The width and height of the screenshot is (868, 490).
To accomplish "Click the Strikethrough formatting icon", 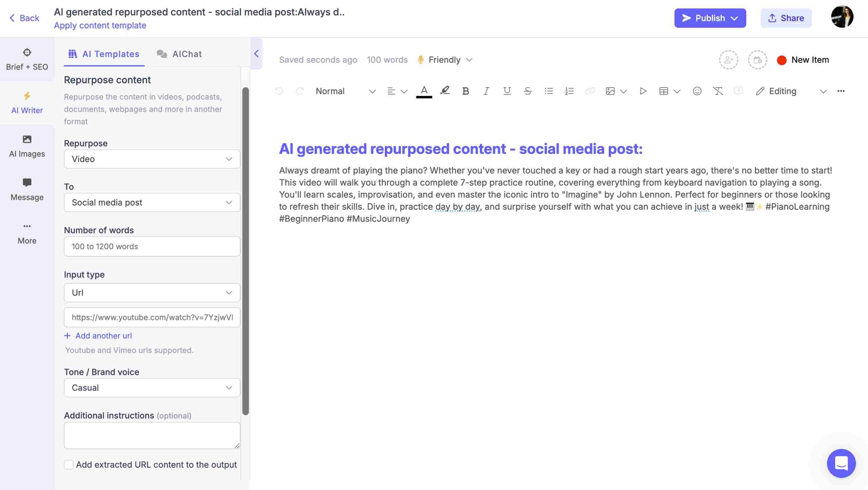I will pos(527,91).
